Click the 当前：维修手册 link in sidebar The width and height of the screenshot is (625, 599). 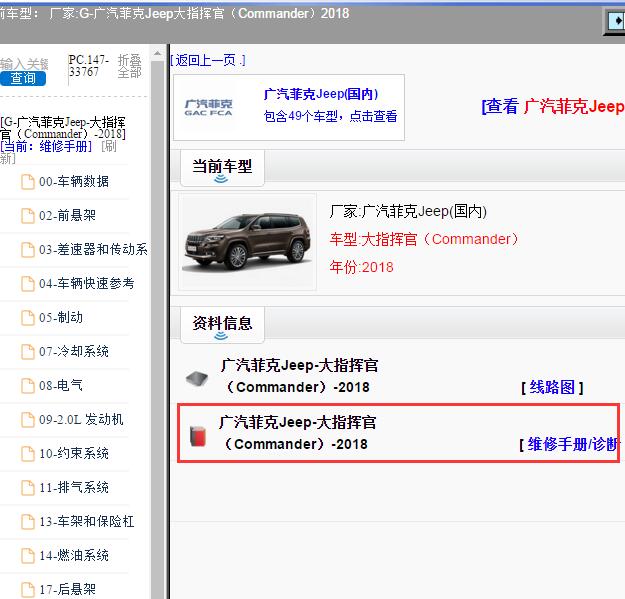pos(46,147)
